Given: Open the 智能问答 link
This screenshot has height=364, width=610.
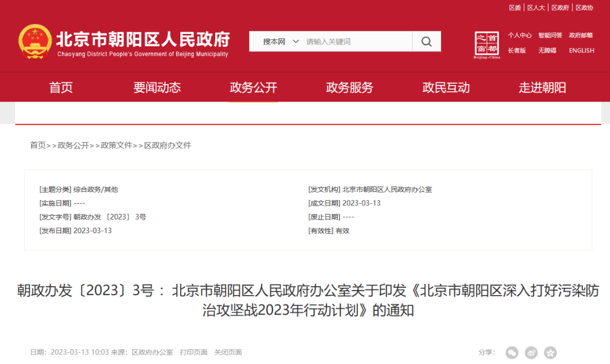Looking at the screenshot, I should click(550, 36).
